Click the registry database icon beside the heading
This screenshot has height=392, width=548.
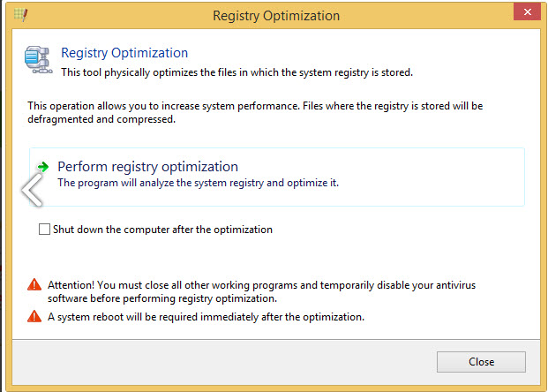click(x=39, y=61)
